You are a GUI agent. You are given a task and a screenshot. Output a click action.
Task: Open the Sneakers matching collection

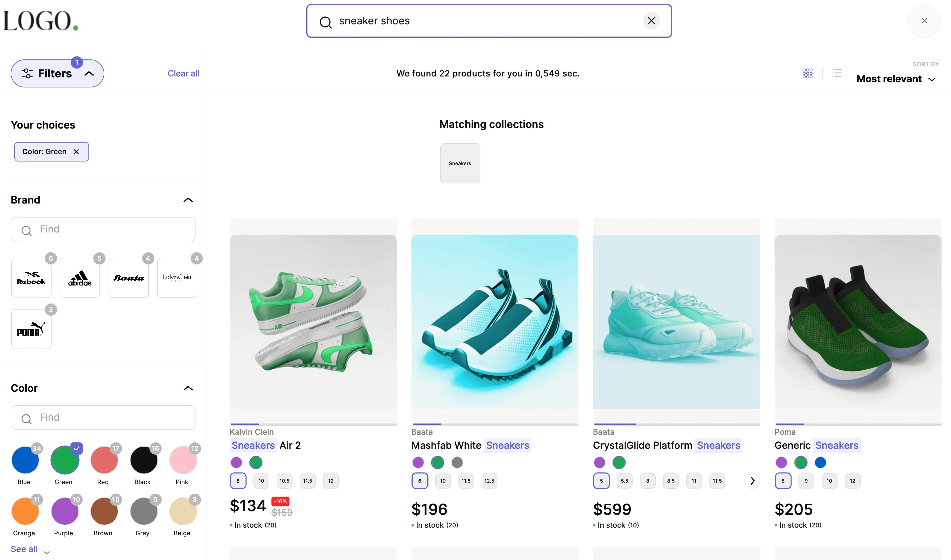460,163
